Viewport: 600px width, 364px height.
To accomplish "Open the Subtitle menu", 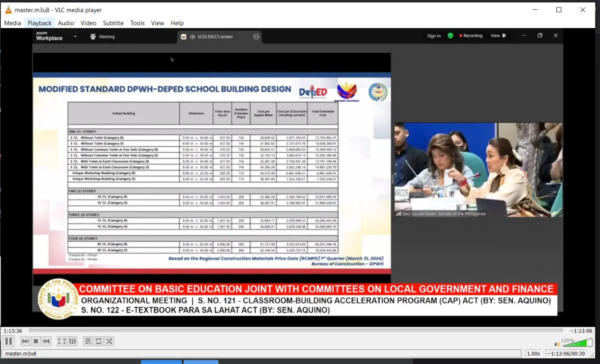I will 113,23.
